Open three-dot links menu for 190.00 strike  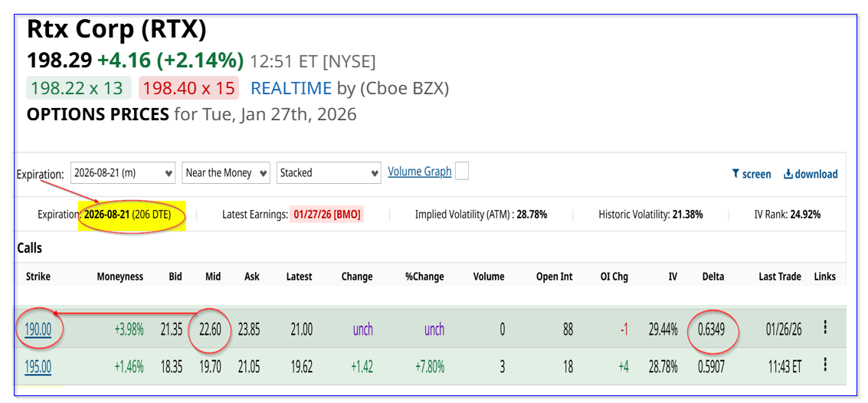pos(825,327)
